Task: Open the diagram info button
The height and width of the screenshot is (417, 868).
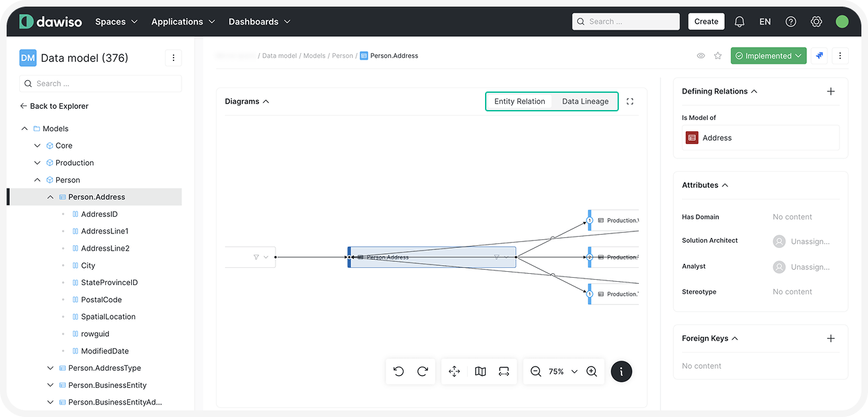Action: 621,371
